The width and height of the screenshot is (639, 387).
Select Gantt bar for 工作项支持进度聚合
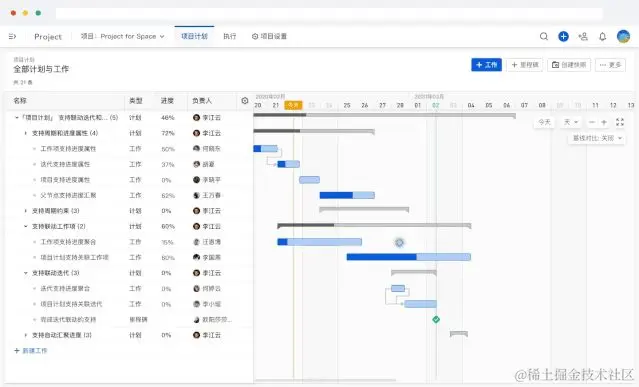pos(320,242)
